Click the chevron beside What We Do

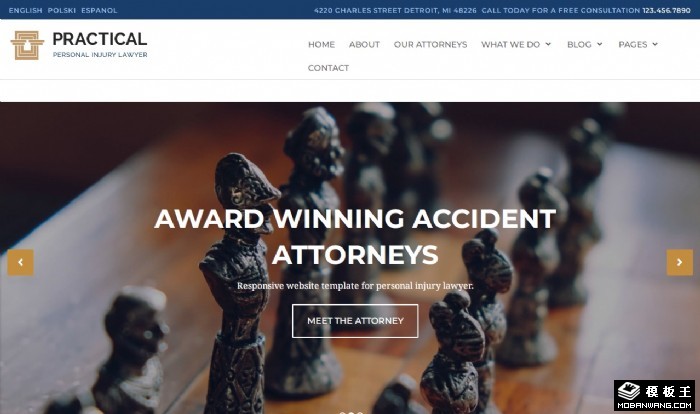548,44
